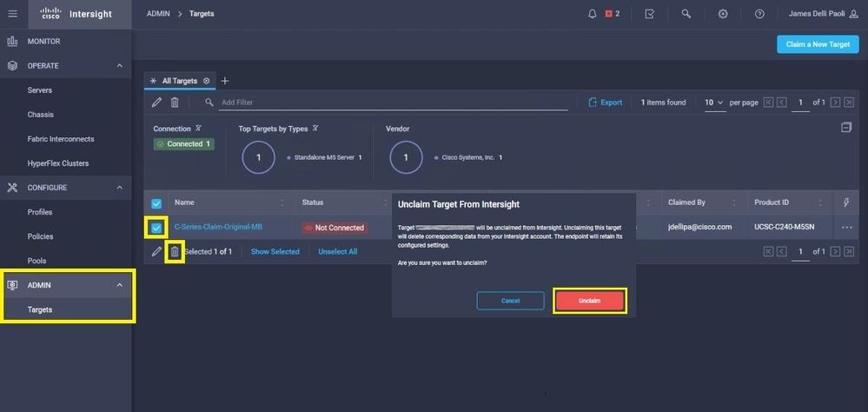Go to next page in top pager

pos(836,103)
